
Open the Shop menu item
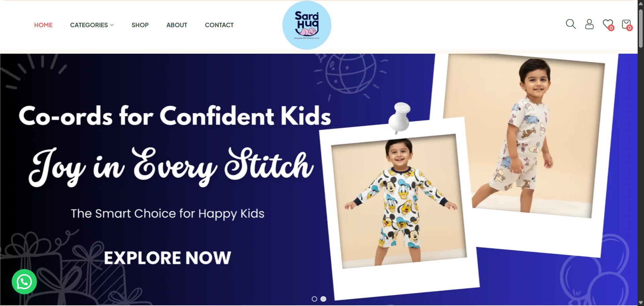(140, 25)
